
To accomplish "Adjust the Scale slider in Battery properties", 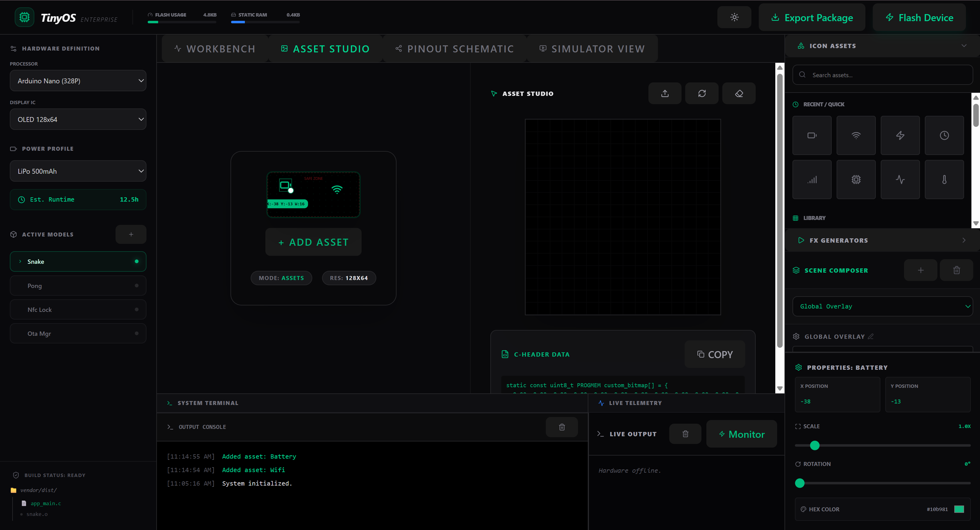I will click(x=815, y=445).
